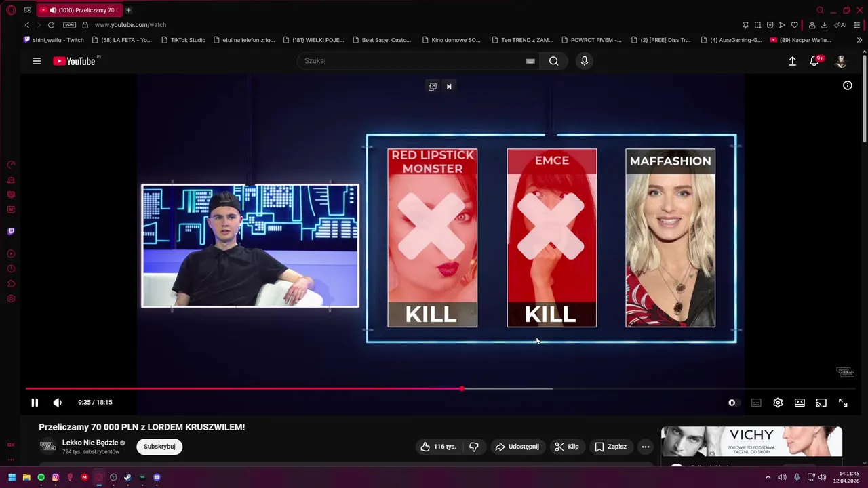This screenshot has height=488, width=868.
Task: Click the address bar URL
Action: (x=130, y=25)
